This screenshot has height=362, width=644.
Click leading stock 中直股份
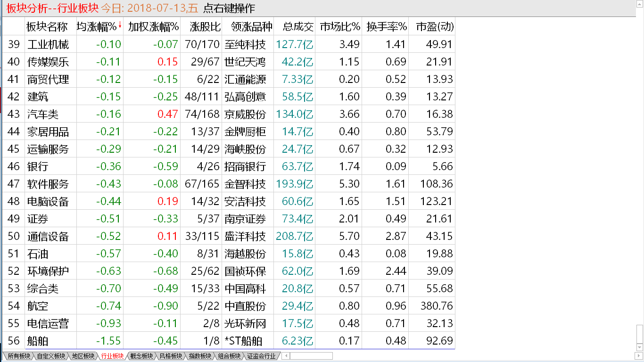coord(245,306)
